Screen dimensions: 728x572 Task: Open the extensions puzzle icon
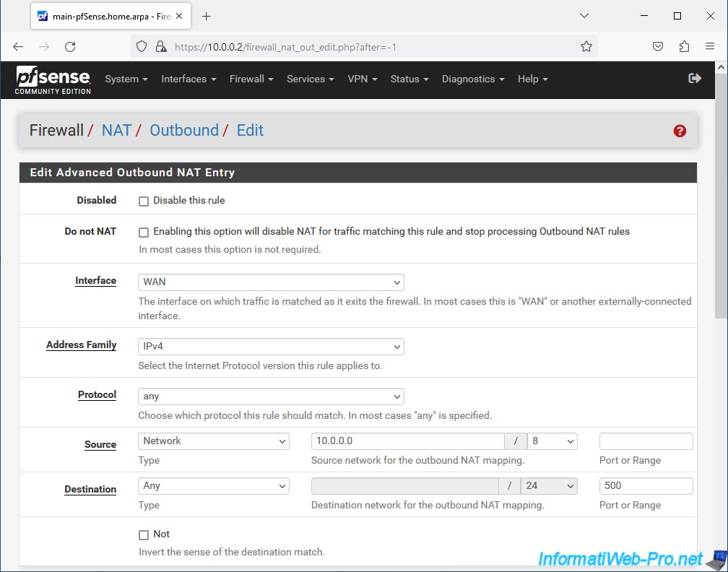coord(684,46)
